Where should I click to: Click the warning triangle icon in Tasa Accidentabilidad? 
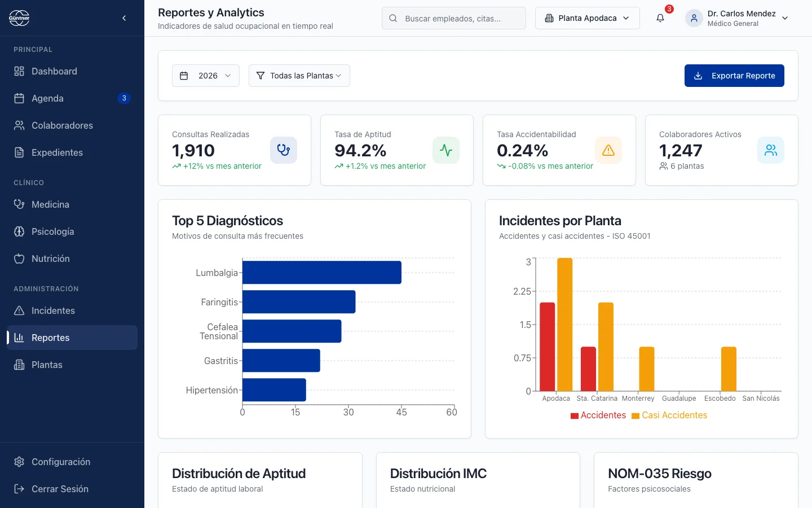coord(608,150)
